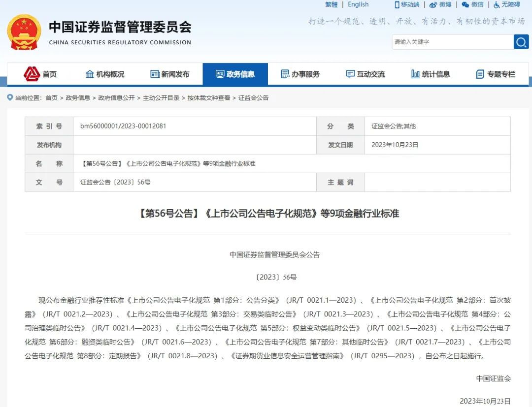
Task: Open the 机构概况 navigation tab
Action: pyautogui.click(x=105, y=74)
